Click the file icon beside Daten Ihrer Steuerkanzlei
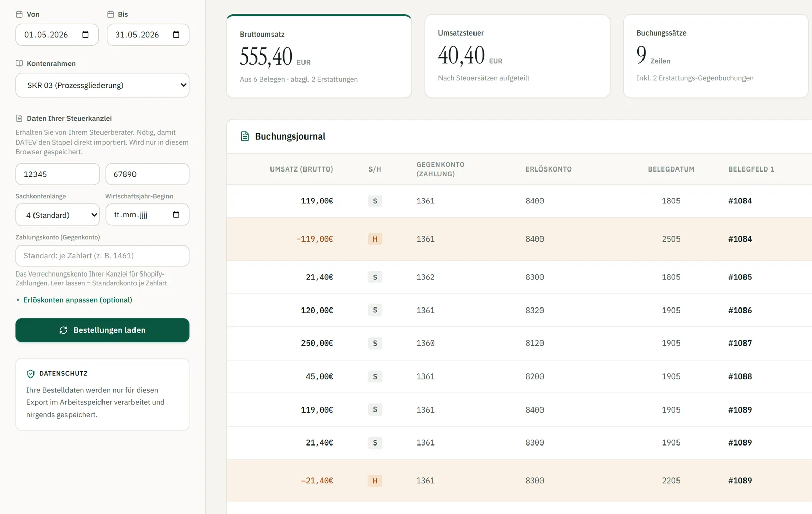The height and width of the screenshot is (514, 812). [x=19, y=118]
